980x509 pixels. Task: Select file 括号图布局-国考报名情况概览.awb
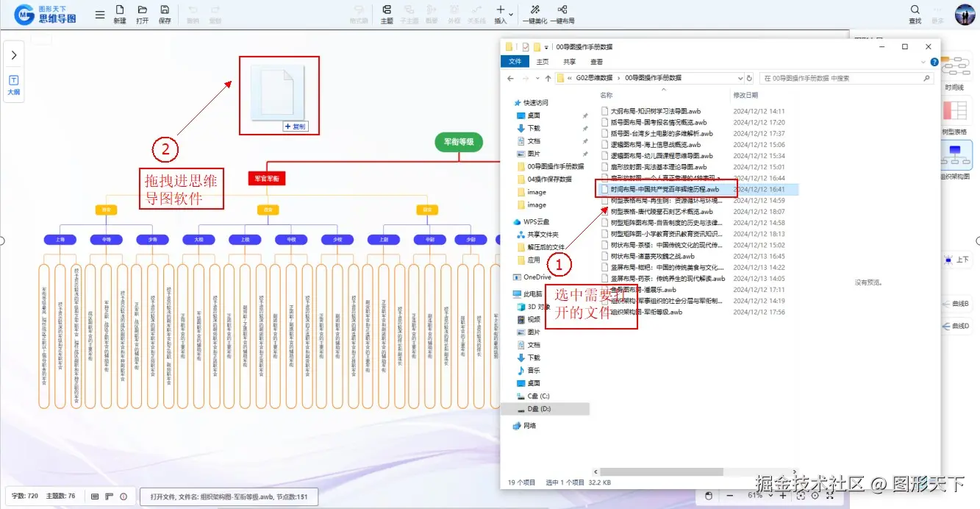click(659, 122)
